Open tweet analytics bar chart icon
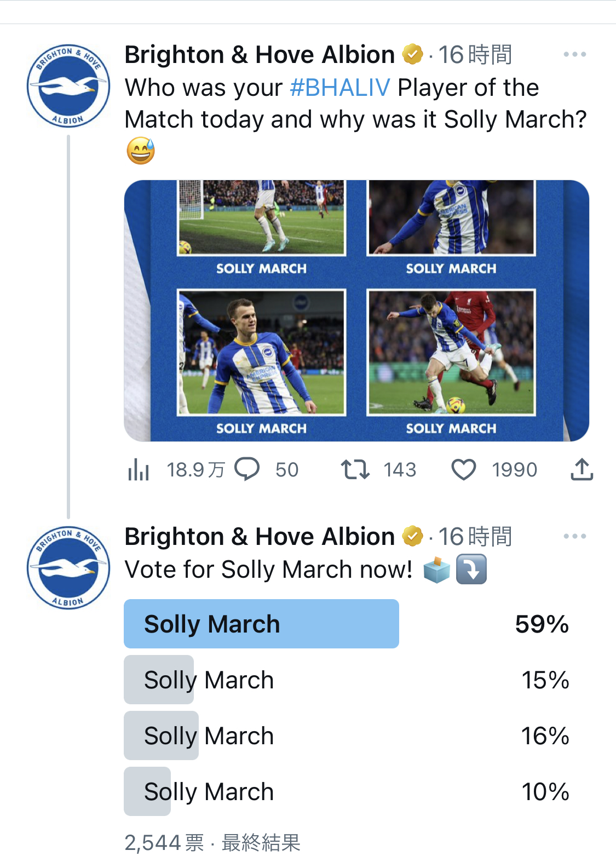Viewport: 616px width, 862px height. (139, 469)
